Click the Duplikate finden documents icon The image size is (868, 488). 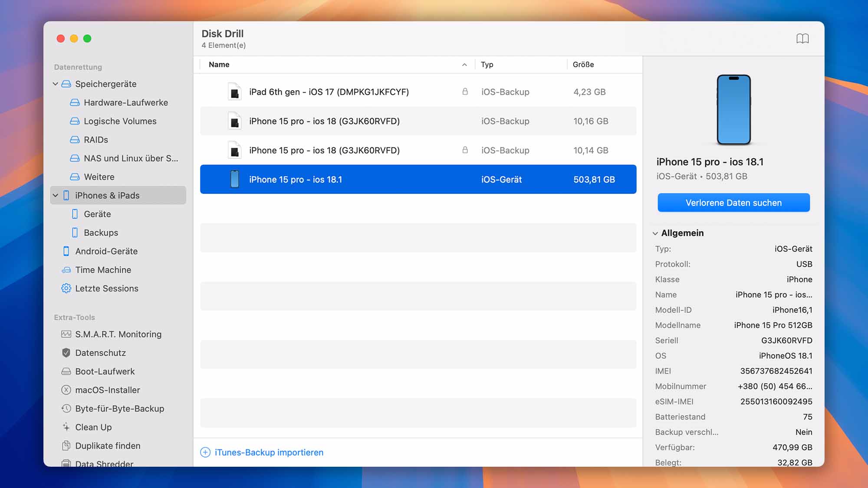click(x=66, y=445)
